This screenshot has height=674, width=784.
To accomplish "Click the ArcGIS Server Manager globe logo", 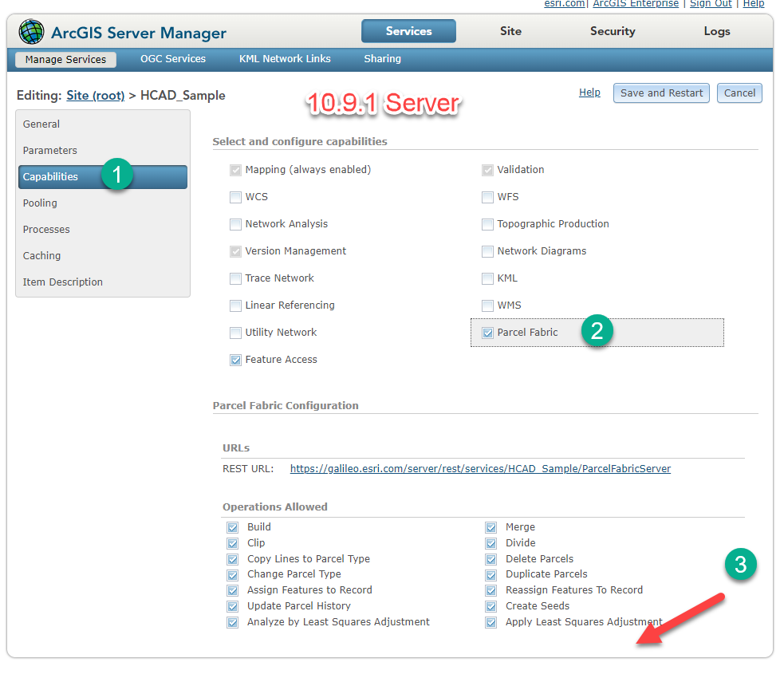I will point(31,31).
